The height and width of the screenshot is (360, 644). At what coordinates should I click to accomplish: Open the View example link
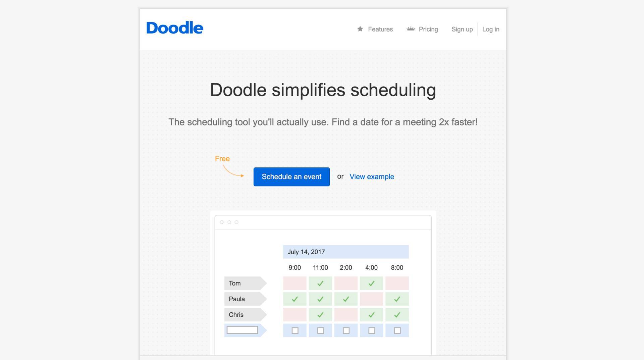pyautogui.click(x=372, y=177)
